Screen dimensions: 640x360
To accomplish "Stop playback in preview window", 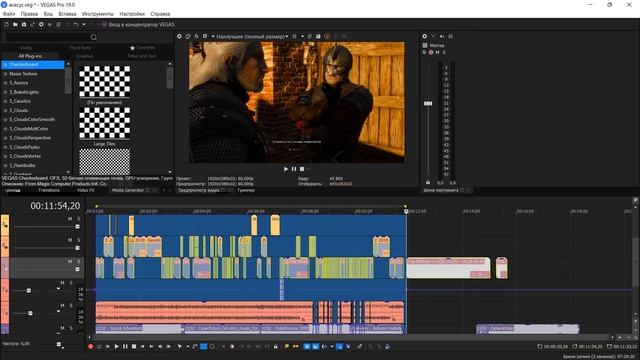I will pyautogui.click(x=302, y=169).
